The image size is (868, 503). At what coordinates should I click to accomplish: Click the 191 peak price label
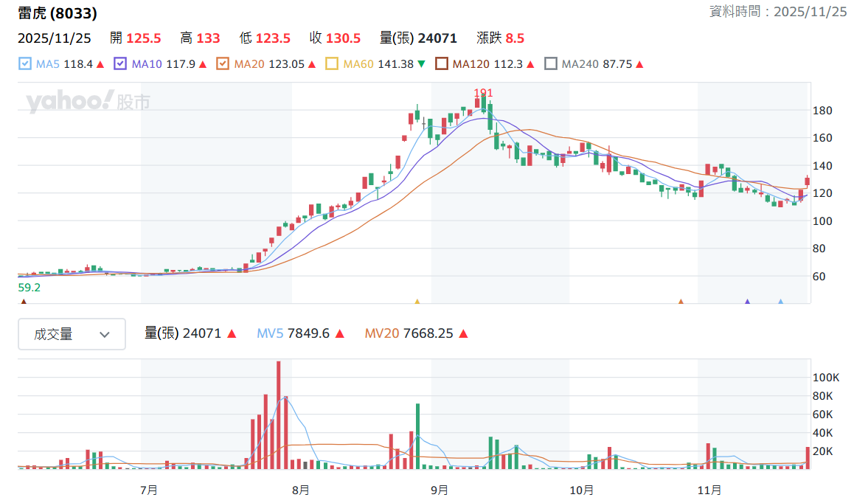pyautogui.click(x=483, y=92)
